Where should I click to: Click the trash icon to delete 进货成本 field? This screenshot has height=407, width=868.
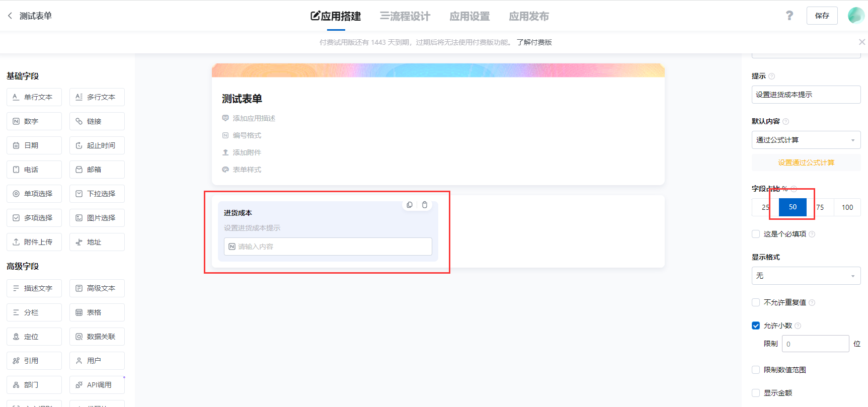(425, 205)
